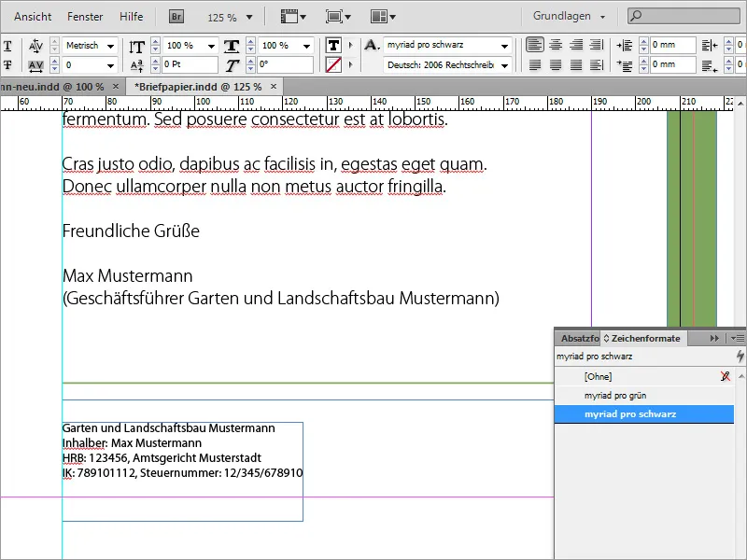The image size is (747, 560).
Task: Align paragraph left
Action: pos(534,45)
